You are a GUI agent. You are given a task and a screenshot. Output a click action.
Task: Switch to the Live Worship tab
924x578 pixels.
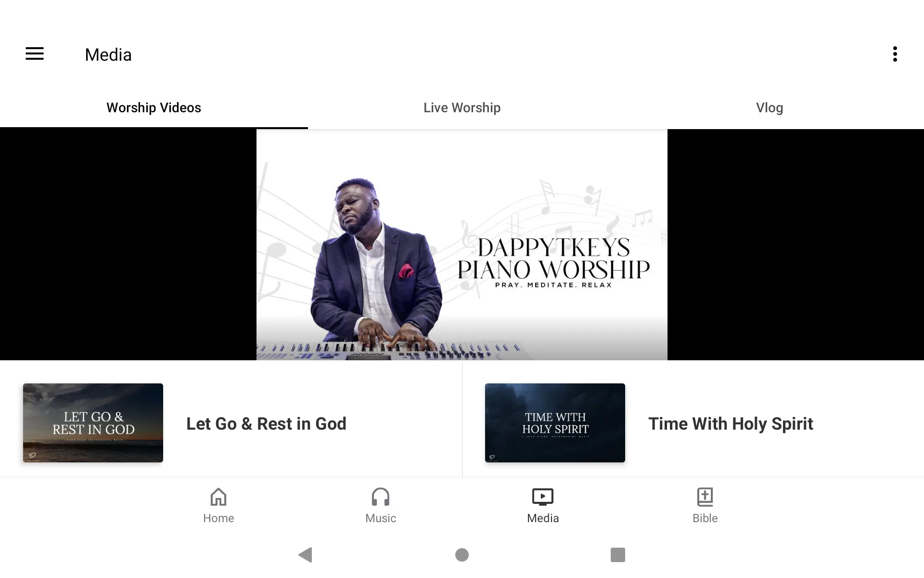click(462, 107)
